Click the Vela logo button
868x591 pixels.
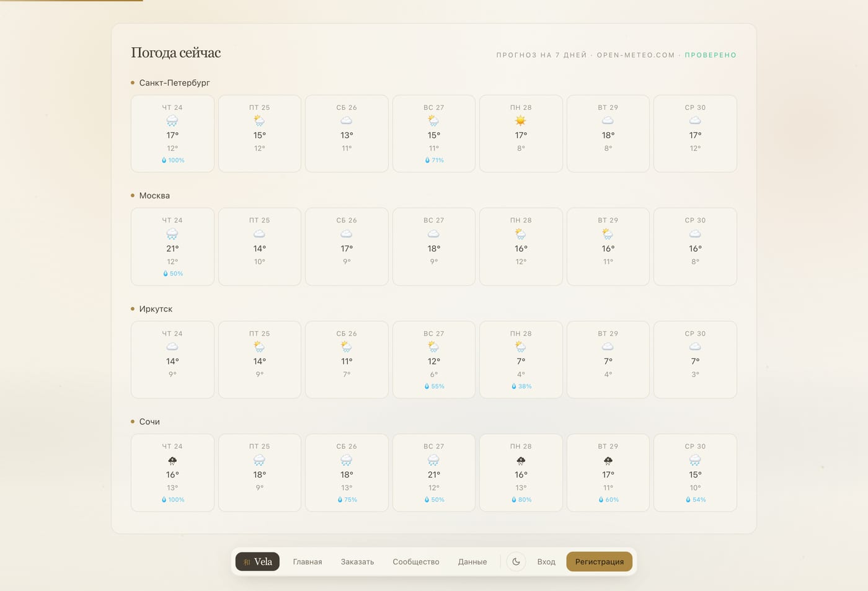(257, 562)
